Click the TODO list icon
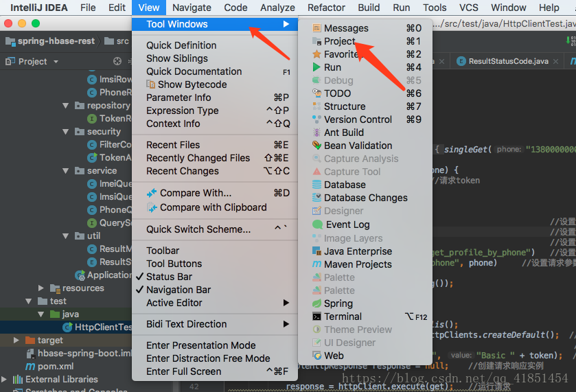This screenshot has height=392, width=576. [x=316, y=93]
